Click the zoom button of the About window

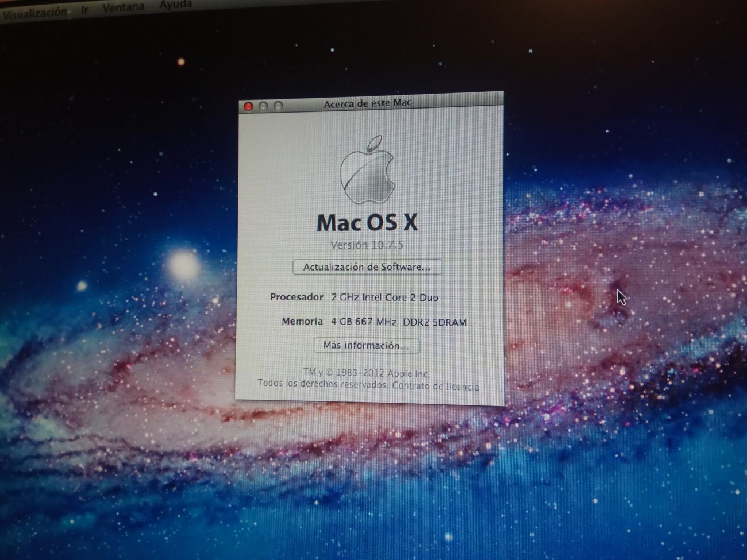[x=278, y=106]
